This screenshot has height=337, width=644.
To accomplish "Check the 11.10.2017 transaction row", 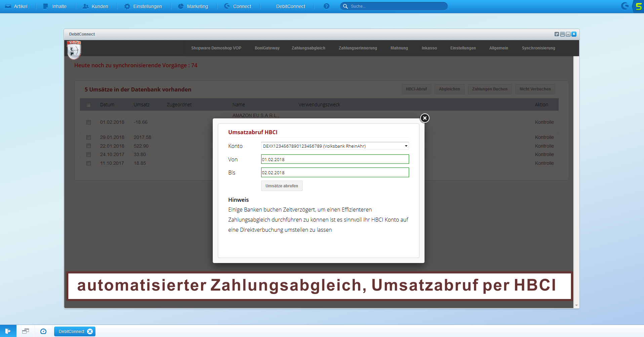I will (88, 163).
